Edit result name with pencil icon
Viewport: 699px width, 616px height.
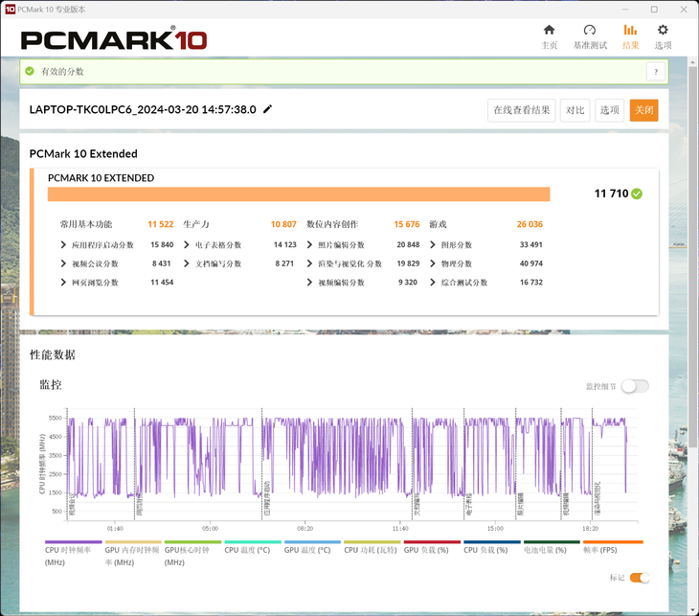point(267,109)
